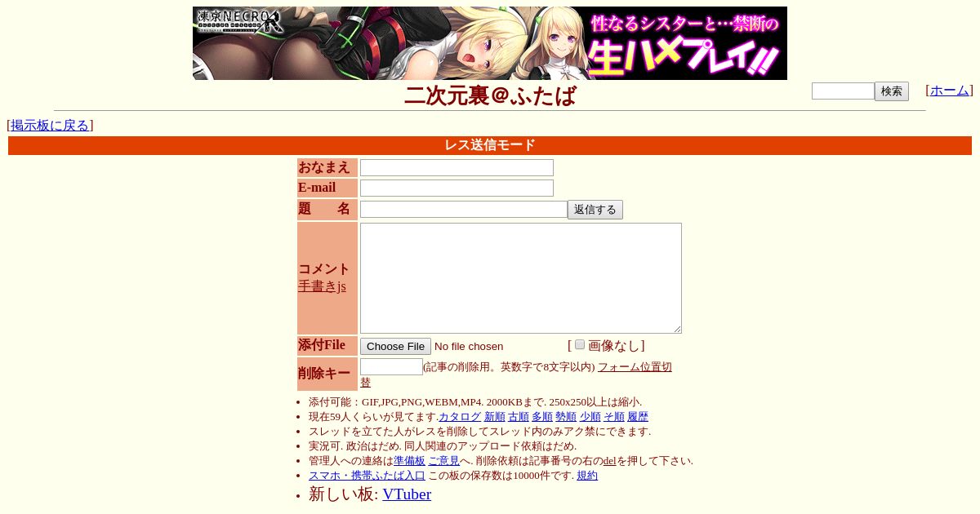Open the カタログ catalog link
Screen dimensions: 980x514
460,417
